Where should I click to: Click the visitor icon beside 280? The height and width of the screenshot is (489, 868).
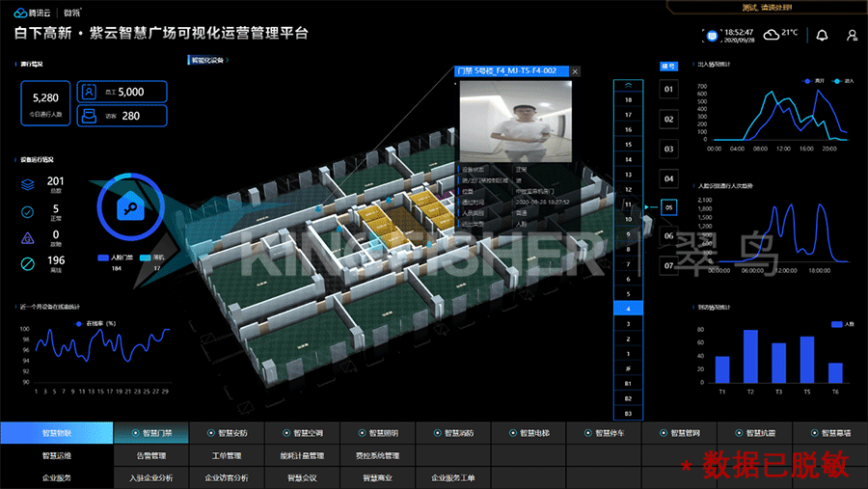point(89,115)
